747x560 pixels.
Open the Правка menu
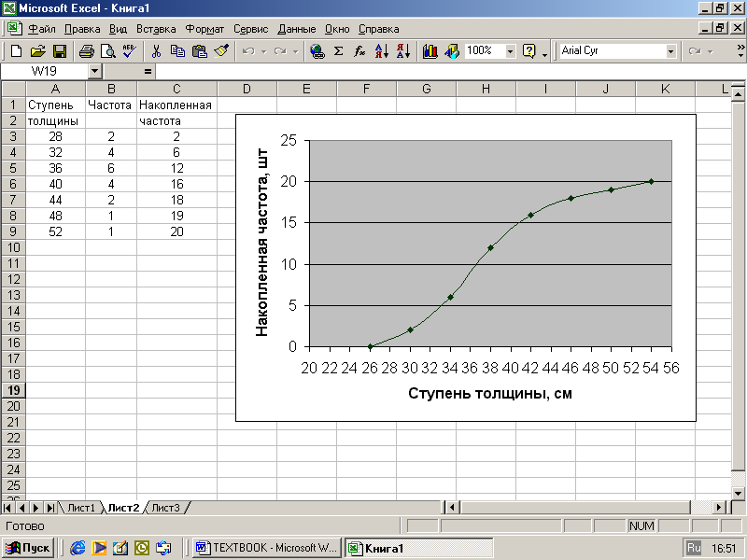pos(82,29)
